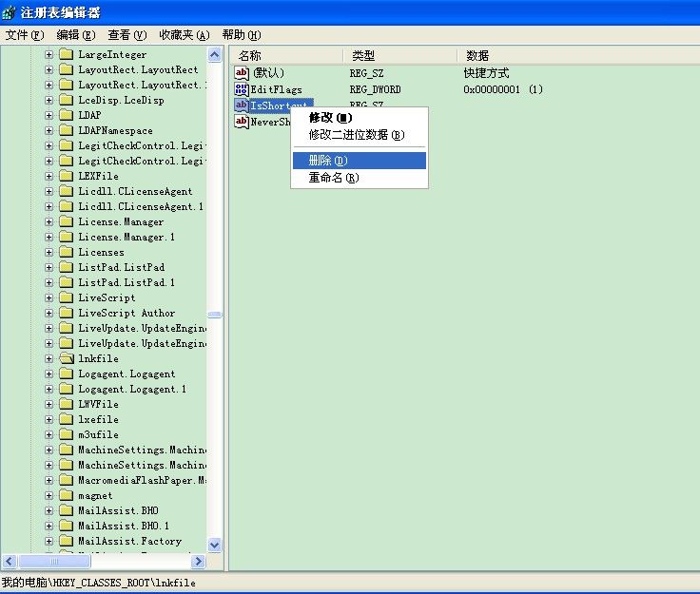Expand the m3ufile key node
Screen dimensions: 700x594
[49, 434]
